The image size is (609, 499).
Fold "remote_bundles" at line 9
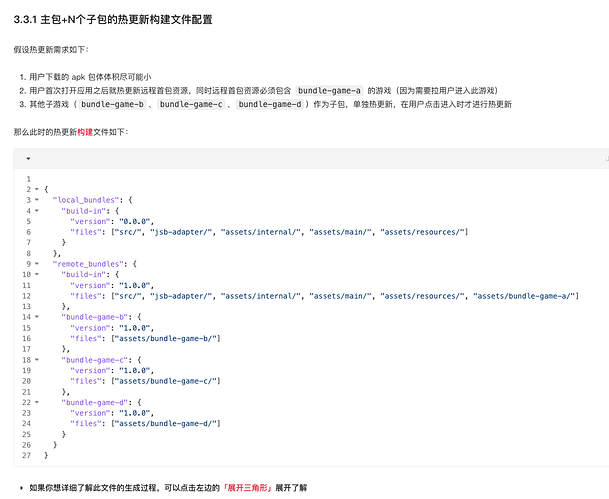click(x=37, y=264)
